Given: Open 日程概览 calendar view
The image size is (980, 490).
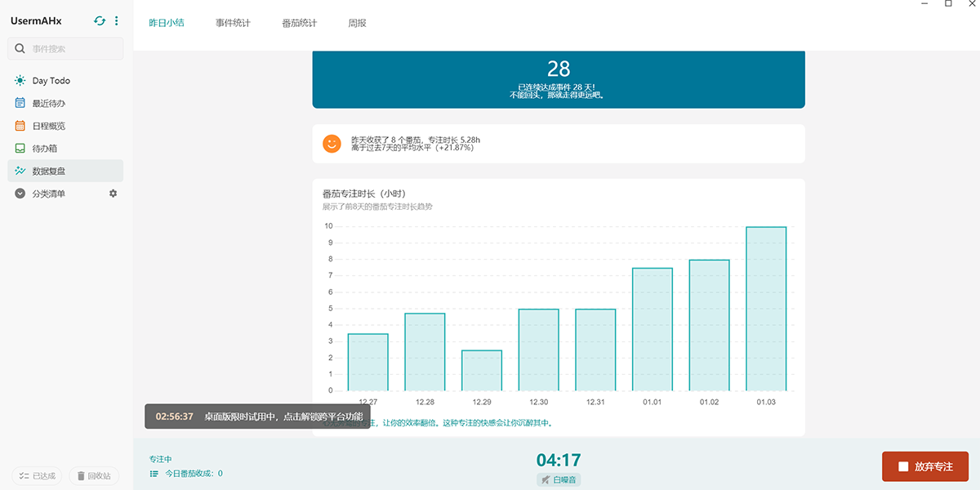Looking at the screenshot, I should [48, 126].
